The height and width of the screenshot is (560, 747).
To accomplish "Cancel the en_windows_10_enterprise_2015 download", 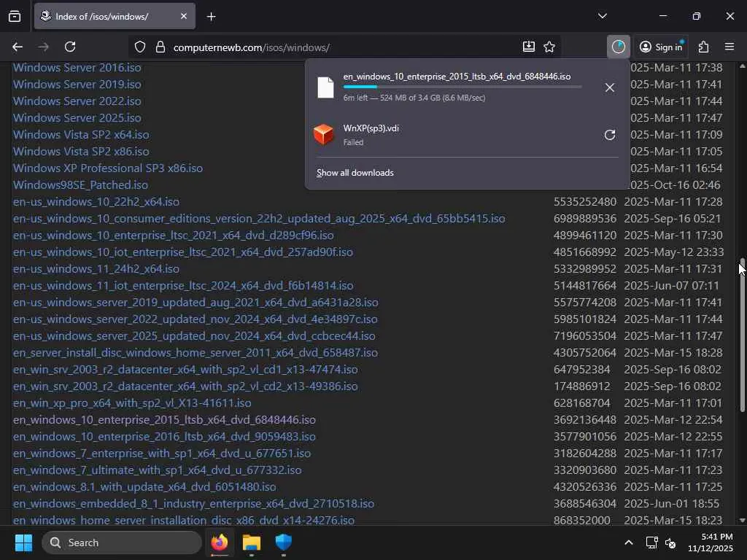I will click(x=609, y=87).
